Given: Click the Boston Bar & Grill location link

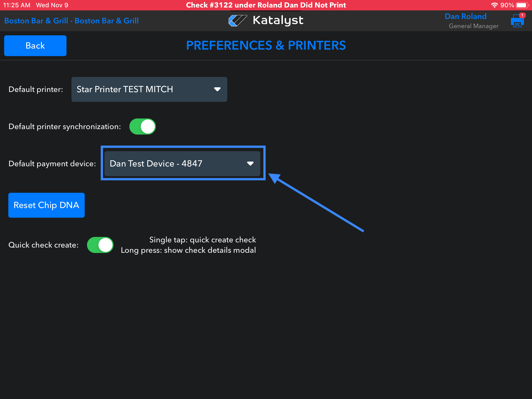Looking at the screenshot, I should [x=71, y=21].
